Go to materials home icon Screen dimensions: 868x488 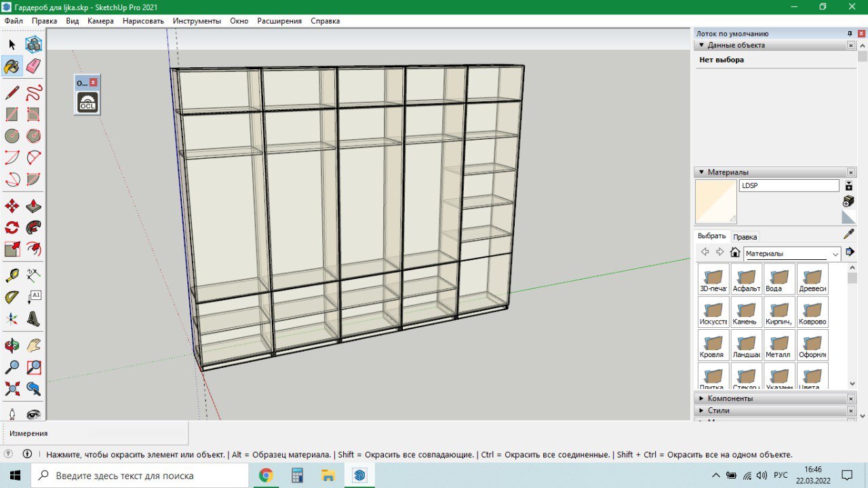click(x=734, y=252)
